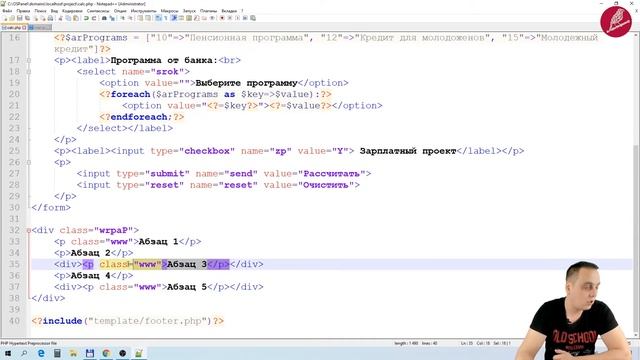Click the Copy toolbar icon
640x360 pixels.
click(x=68, y=18)
